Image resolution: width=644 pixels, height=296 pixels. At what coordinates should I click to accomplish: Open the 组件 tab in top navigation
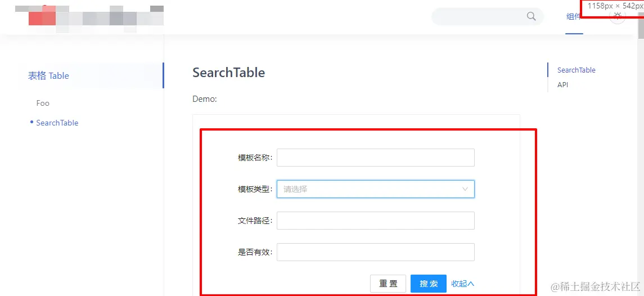point(574,17)
